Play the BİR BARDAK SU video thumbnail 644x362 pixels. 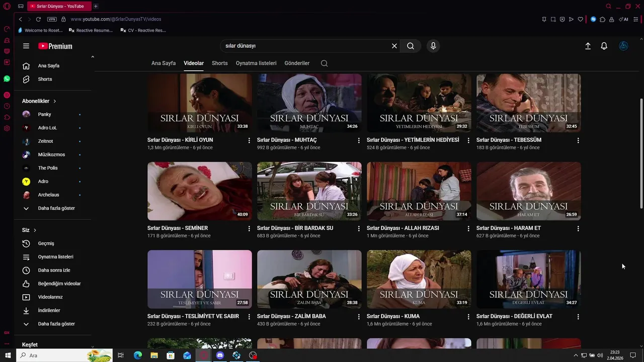(309, 191)
